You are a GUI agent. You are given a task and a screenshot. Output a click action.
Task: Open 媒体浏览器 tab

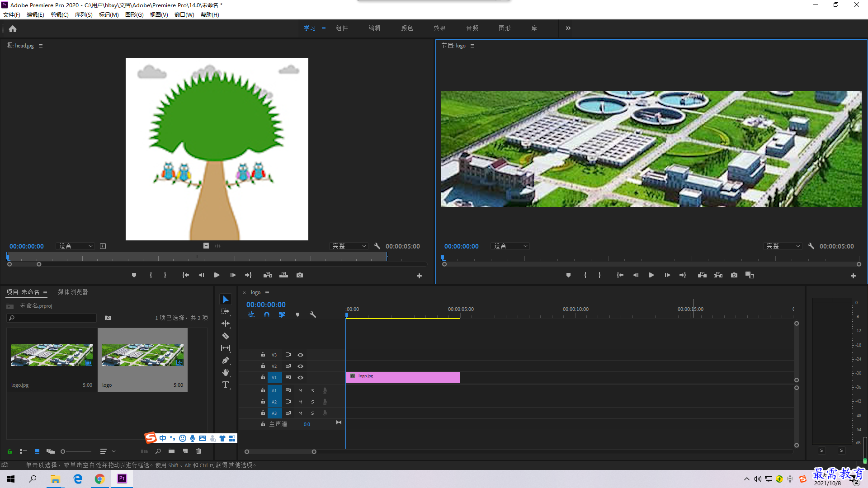point(73,292)
